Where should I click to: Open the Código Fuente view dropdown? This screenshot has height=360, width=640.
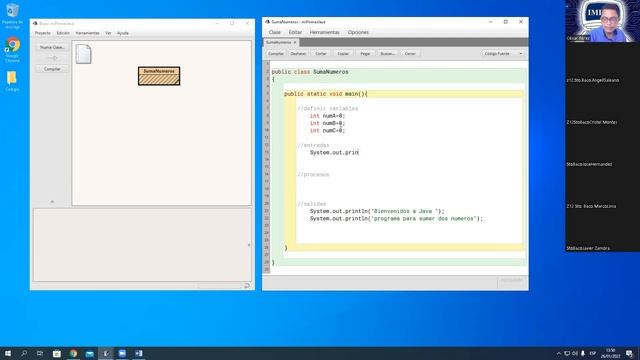pyautogui.click(x=503, y=53)
